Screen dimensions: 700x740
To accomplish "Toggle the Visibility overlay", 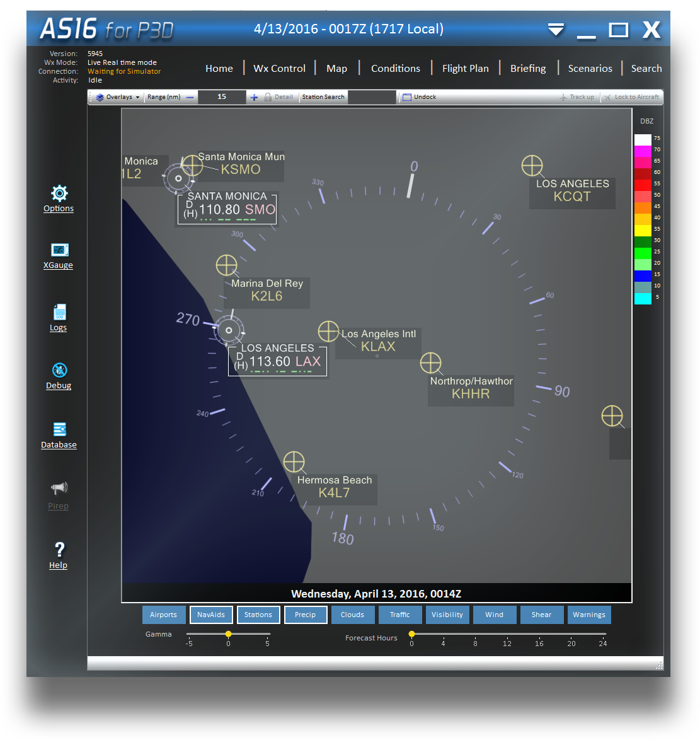I will [447, 615].
